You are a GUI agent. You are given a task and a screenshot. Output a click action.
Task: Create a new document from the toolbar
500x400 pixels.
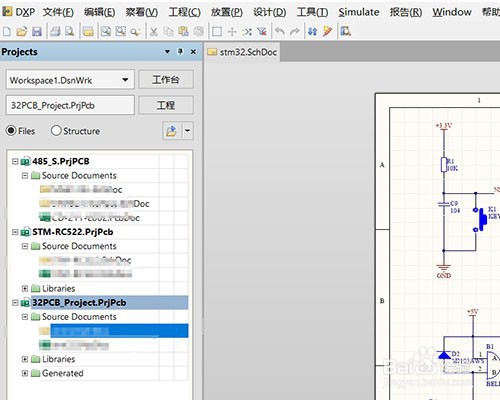(7, 32)
